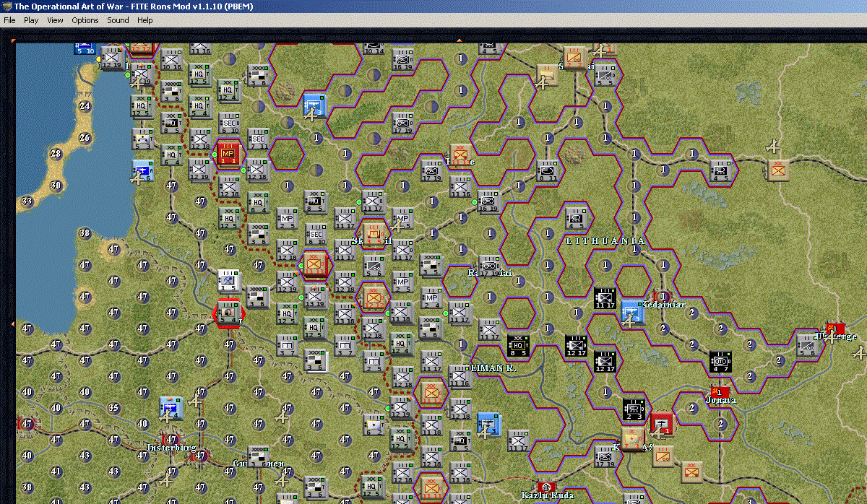The width and height of the screenshot is (867, 504).
Task: Click the hex marked 24 on the spit
Action: click(85, 107)
